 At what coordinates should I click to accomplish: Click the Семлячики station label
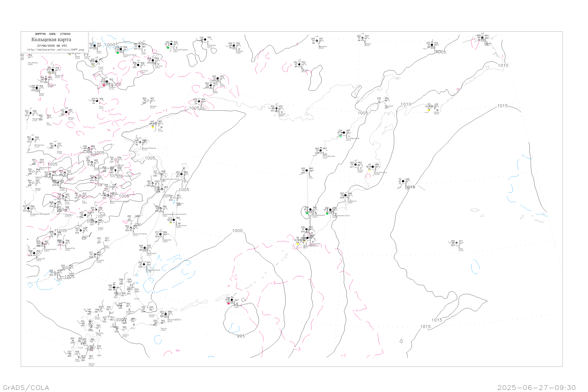point(352,201)
